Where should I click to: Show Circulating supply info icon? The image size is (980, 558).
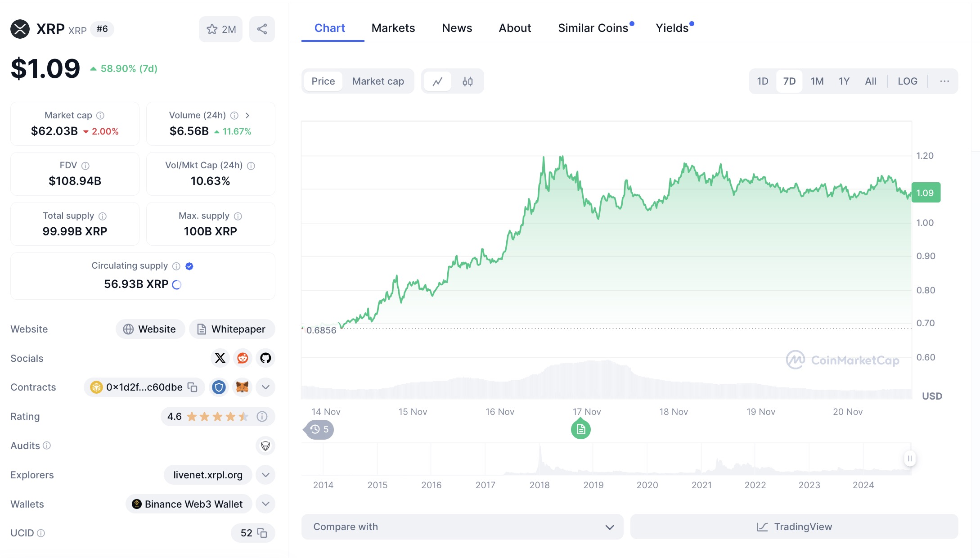[x=176, y=266]
